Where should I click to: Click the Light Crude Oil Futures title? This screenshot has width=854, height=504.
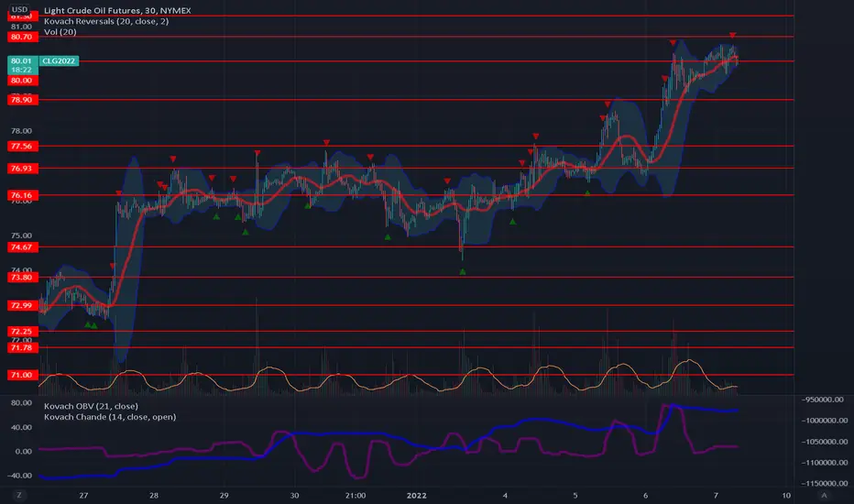coord(117,10)
